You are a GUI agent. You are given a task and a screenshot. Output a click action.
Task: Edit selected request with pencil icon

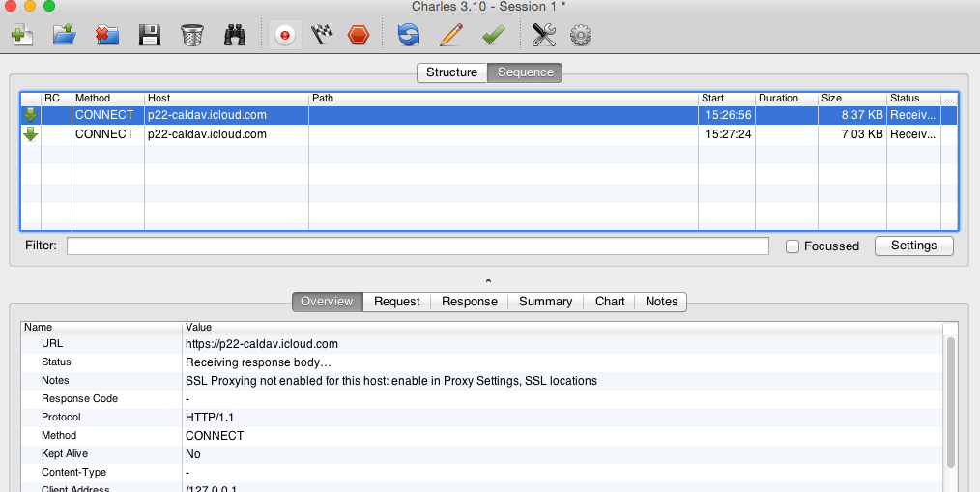(450, 35)
